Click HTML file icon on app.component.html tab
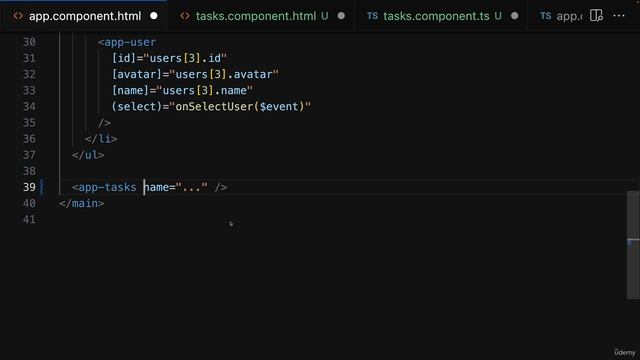The height and width of the screenshot is (360, 640). point(18,16)
